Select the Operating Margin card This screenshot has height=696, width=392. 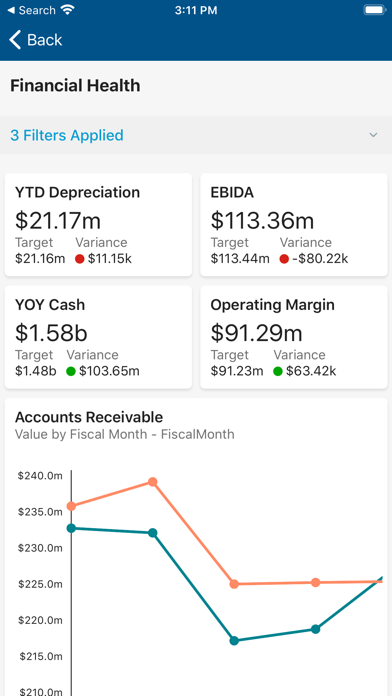(294, 337)
